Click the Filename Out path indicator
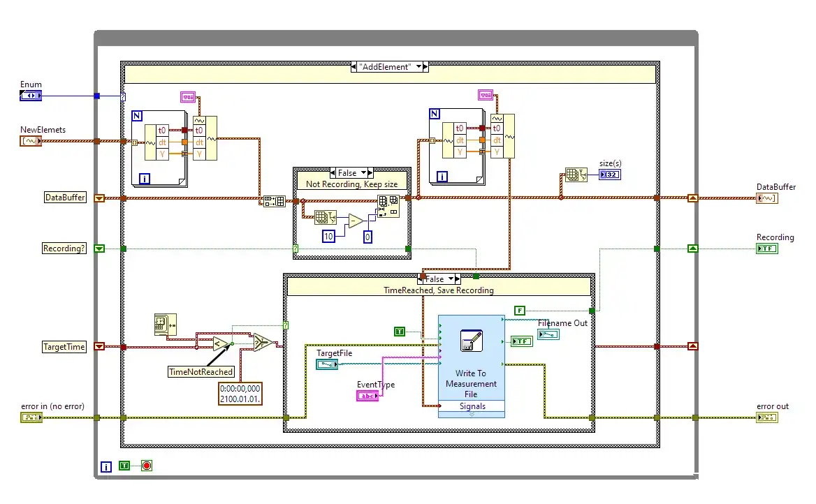Screen dimensions: 816x504 tap(548, 334)
